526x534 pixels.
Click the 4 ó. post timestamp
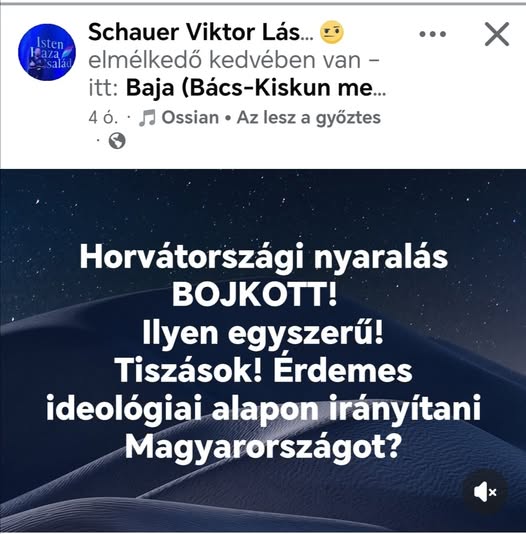point(103,118)
